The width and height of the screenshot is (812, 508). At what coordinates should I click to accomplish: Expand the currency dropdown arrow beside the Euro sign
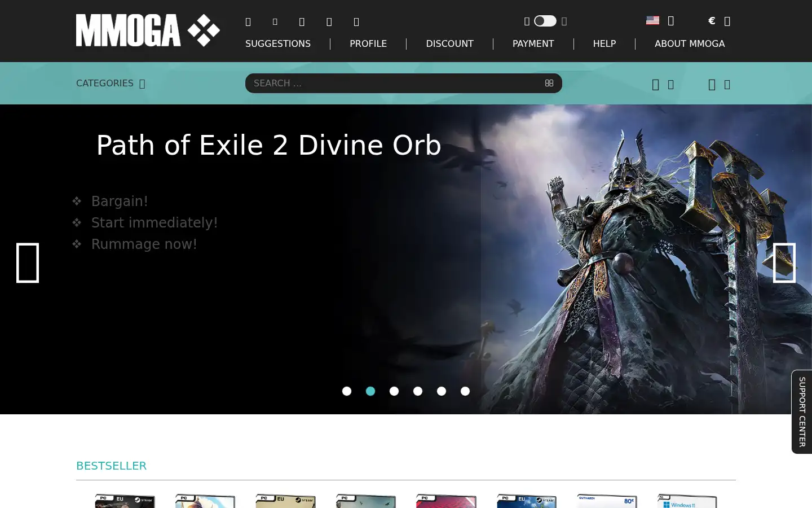pyautogui.click(x=727, y=21)
